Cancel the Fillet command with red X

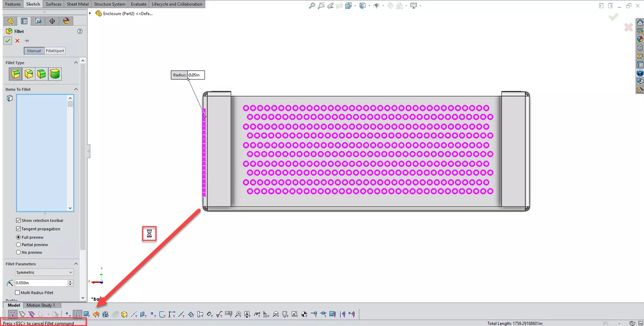click(x=18, y=41)
